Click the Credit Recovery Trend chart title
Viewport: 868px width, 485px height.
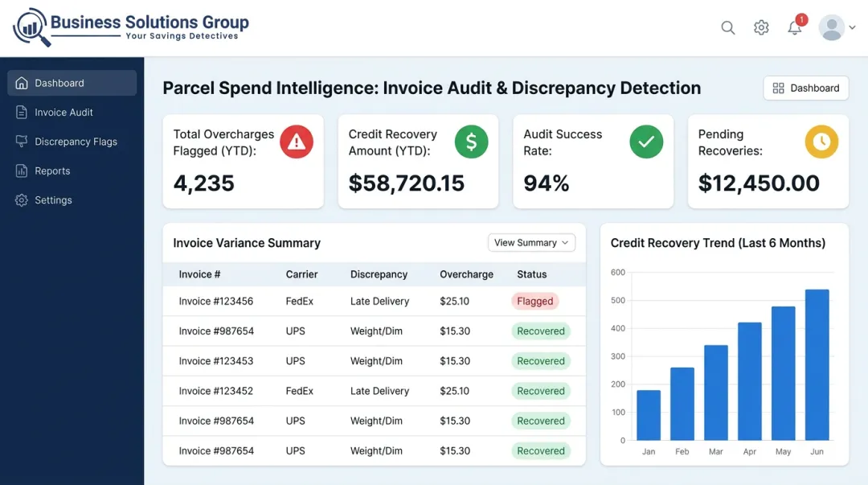pyautogui.click(x=718, y=243)
